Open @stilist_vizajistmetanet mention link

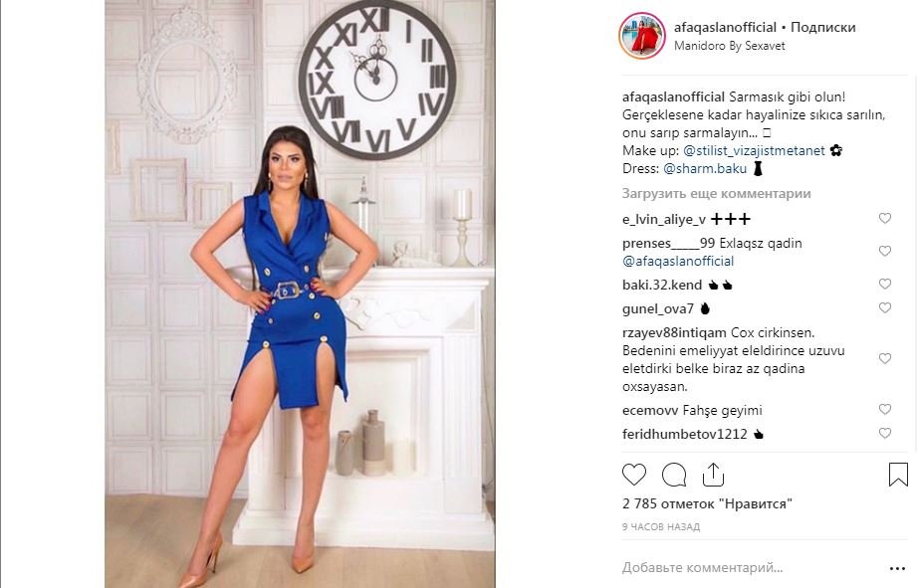754,151
